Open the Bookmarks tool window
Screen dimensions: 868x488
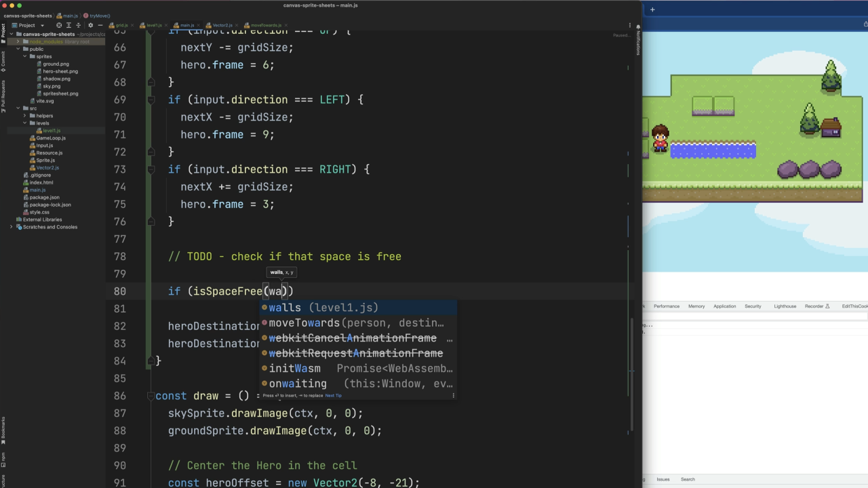3,430
